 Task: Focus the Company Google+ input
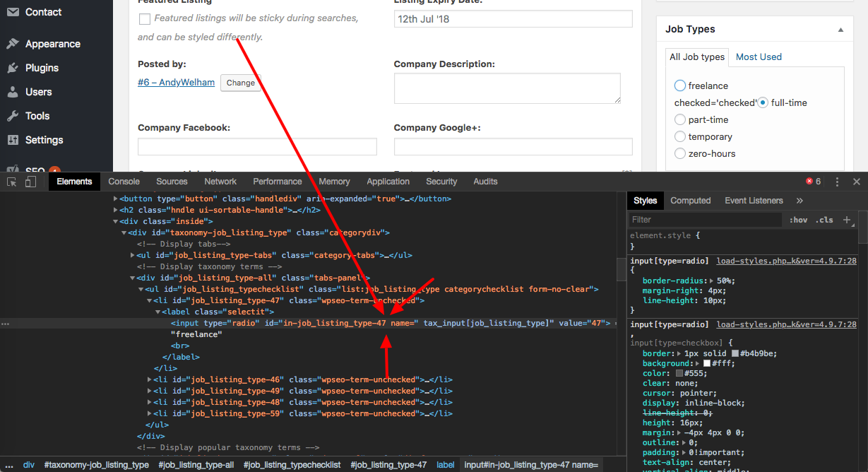coord(513,146)
